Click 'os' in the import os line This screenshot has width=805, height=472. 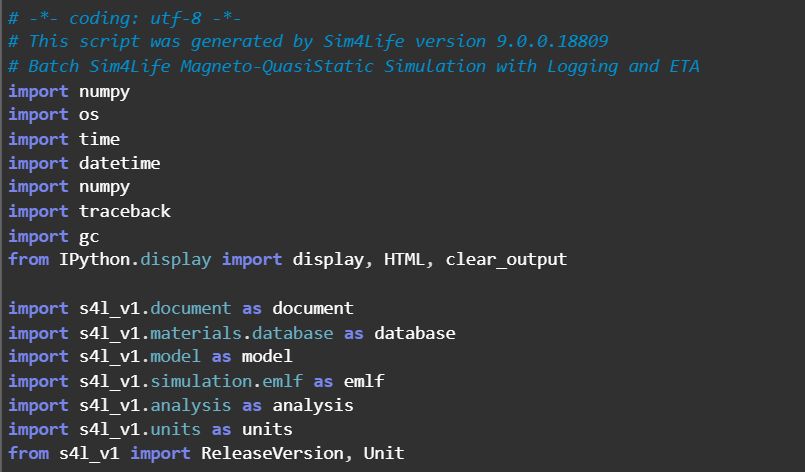(89, 114)
